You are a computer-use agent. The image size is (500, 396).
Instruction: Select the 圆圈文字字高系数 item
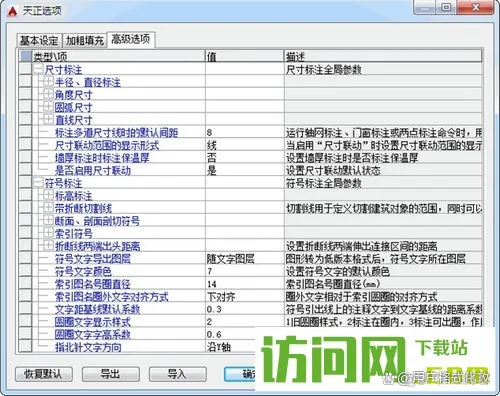point(92,334)
